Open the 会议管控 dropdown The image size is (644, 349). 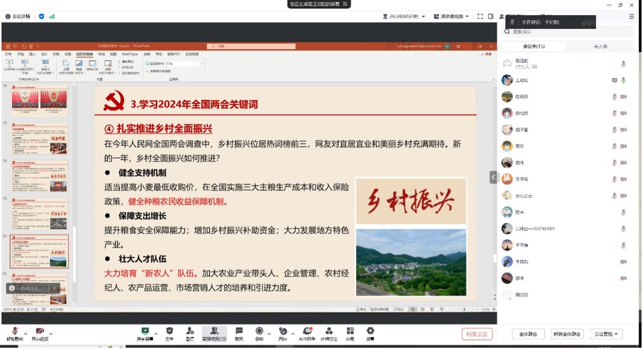click(x=608, y=334)
